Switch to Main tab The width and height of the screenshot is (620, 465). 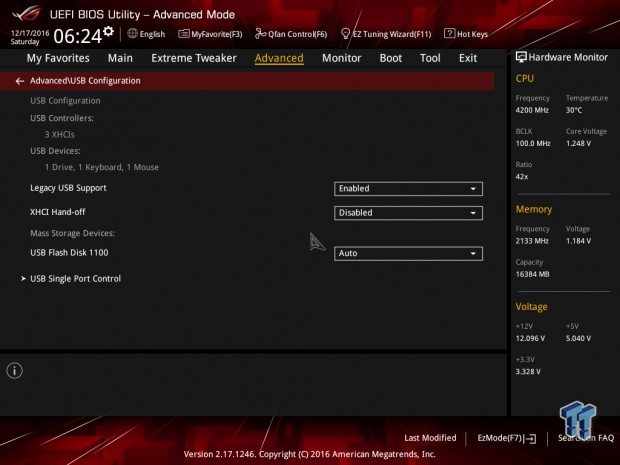(120, 58)
